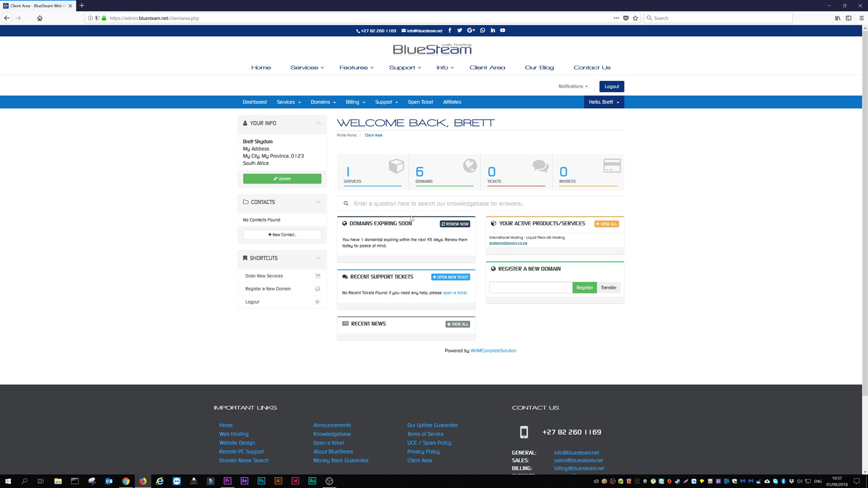Open Billing dropdown in client bar
The height and width of the screenshot is (488, 868).
(355, 102)
